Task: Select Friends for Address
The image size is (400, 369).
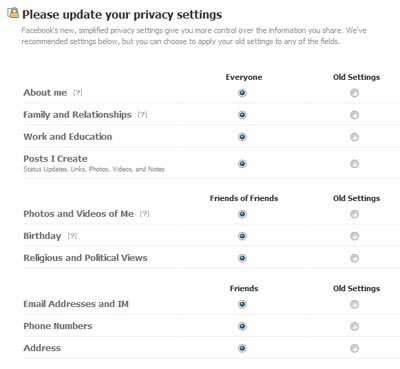Action: (x=242, y=348)
